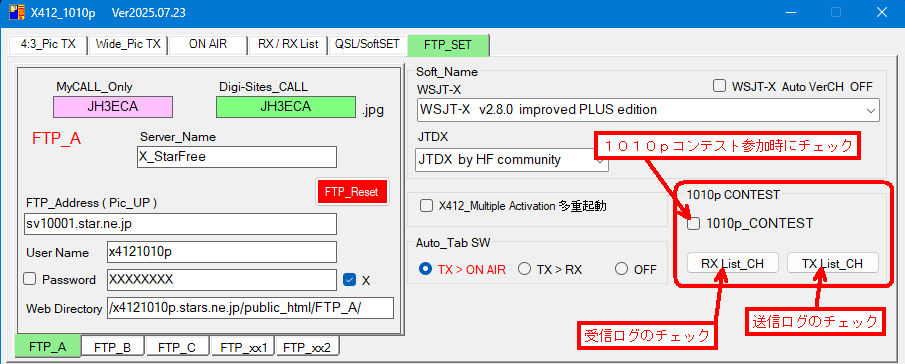Select the FTP_SET tab
The width and height of the screenshot is (905, 364).
pos(448,44)
